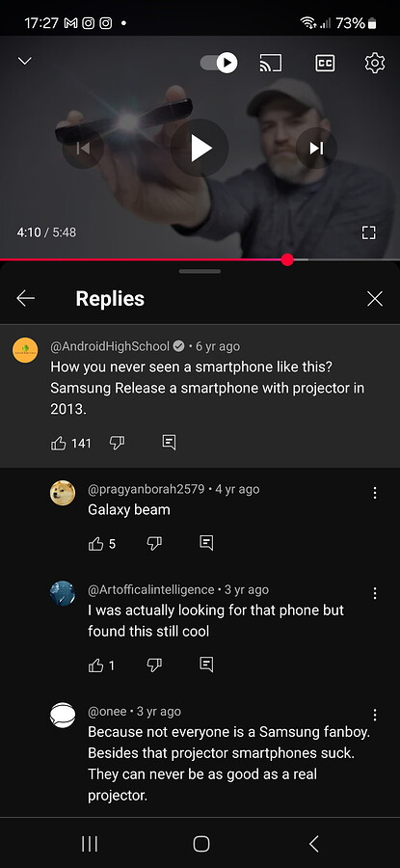The height and width of the screenshot is (868, 400).
Task: Click the red progress bar scrubber
Action: [287, 259]
